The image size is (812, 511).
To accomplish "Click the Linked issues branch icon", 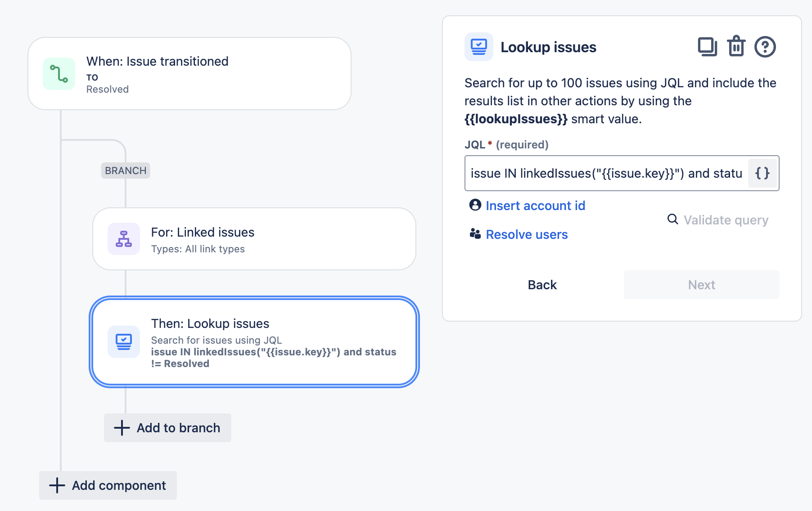I will click(124, 239).
